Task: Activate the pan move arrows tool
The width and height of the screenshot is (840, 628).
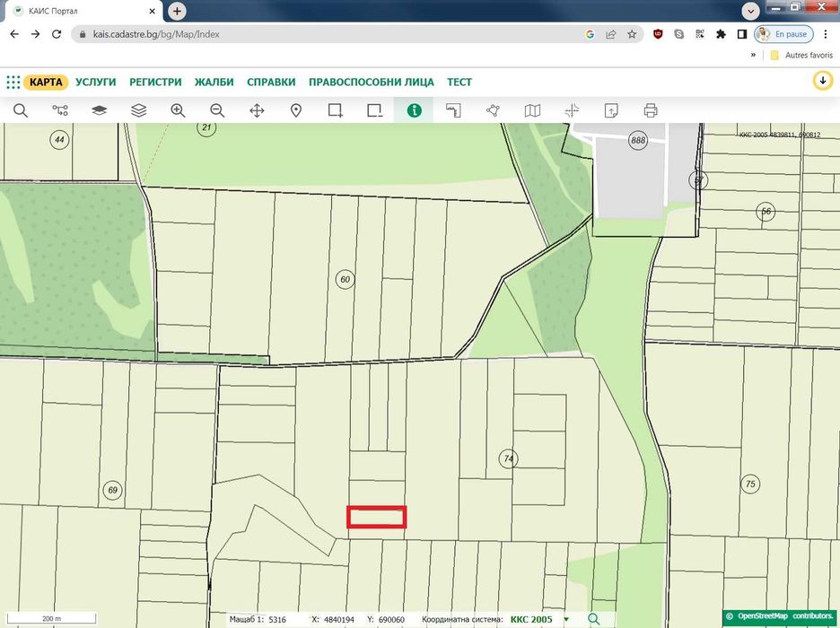Action: pyautogui.click(x=258, y=111)
